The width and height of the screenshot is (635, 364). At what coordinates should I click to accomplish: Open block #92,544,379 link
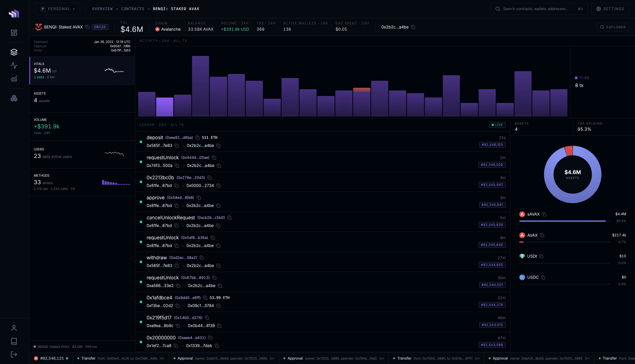[492, 305]
